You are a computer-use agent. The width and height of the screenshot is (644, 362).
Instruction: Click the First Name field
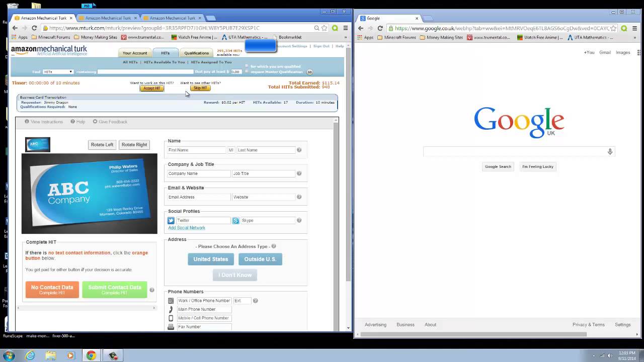tap(197, 150)
